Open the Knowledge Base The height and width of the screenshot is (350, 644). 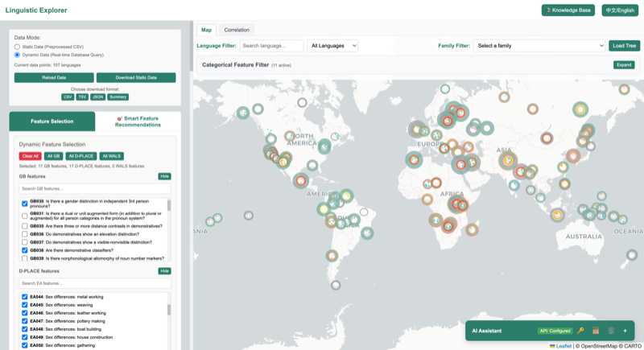coord(568,10)
